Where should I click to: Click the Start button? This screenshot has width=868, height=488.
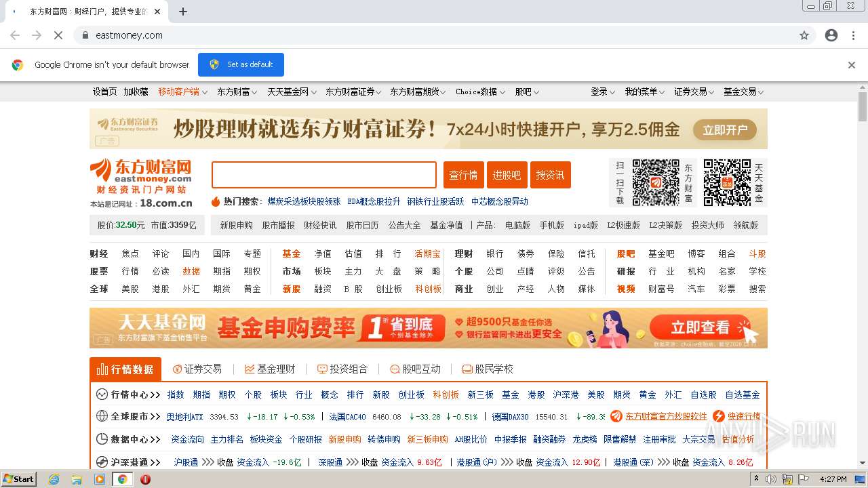click(x=19, y=479)
